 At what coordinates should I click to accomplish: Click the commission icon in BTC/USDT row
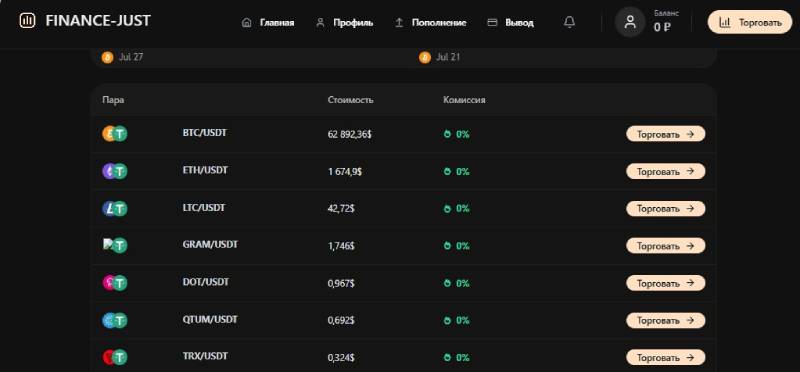(447, 134)
